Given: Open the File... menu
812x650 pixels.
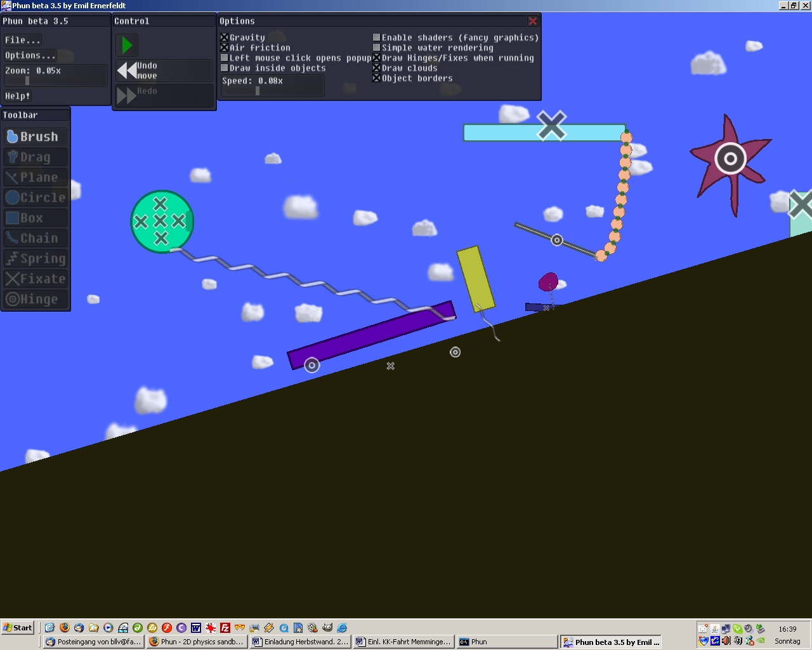Looking at the screenshot, I should click(x=23, y=40).
